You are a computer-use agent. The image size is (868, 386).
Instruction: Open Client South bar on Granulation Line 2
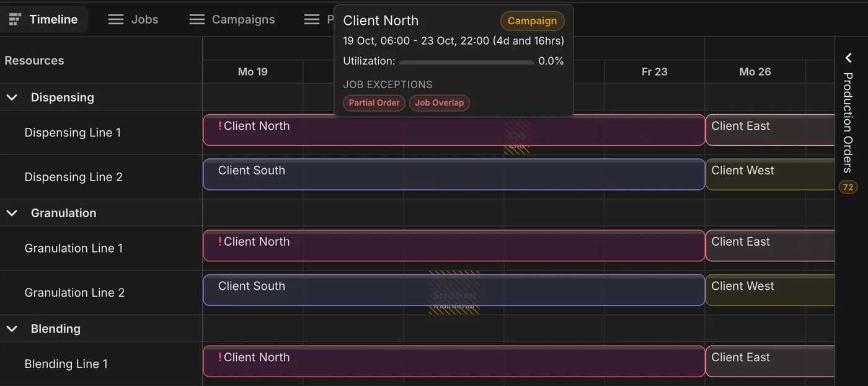pyautogui.click(x=454, y=290)
